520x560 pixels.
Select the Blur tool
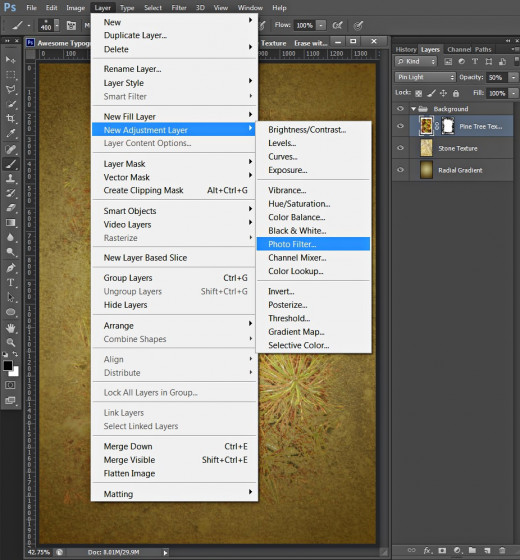[x=11, y=237]
